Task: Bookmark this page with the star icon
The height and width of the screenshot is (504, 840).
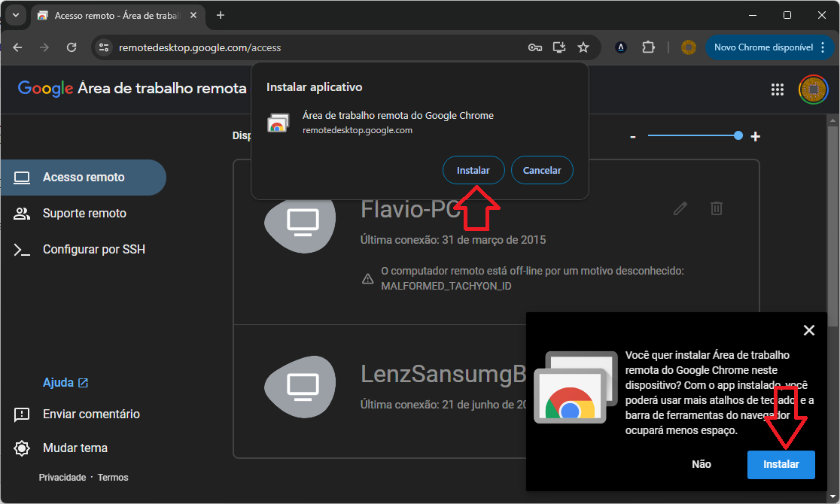Action: [583, 47]
